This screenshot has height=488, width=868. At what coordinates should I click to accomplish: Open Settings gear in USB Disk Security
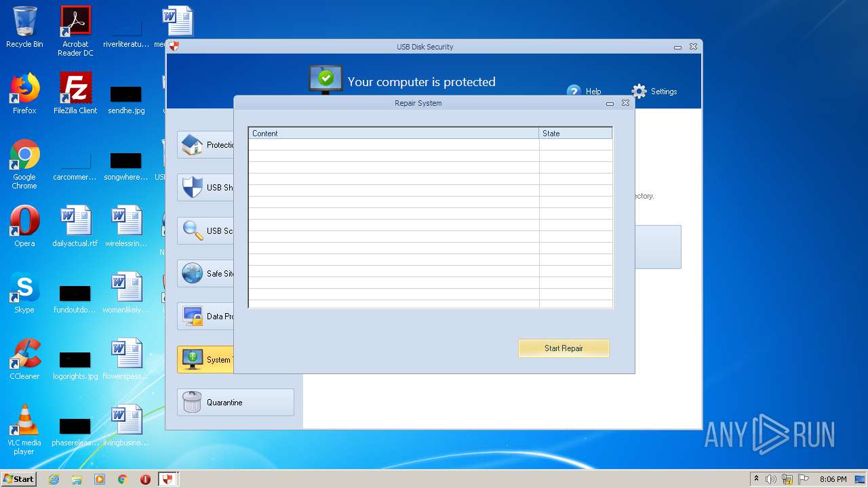coord(654,91)
